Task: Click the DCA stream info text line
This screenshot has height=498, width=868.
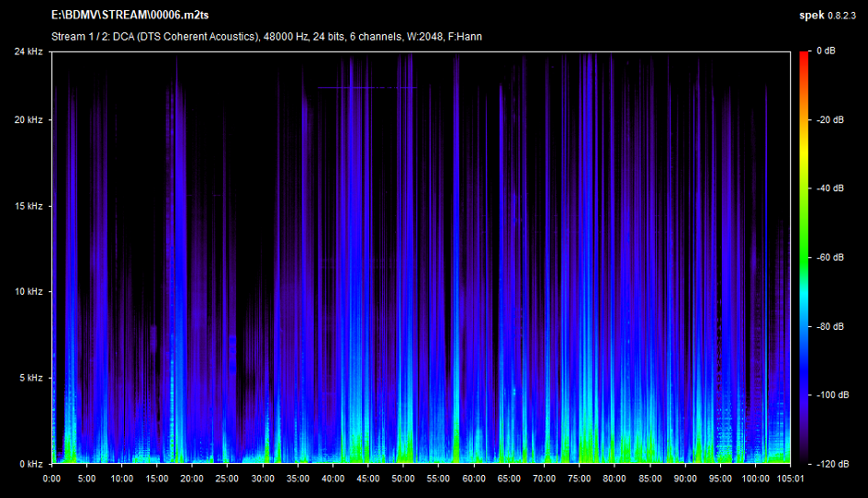Action: 266,37
